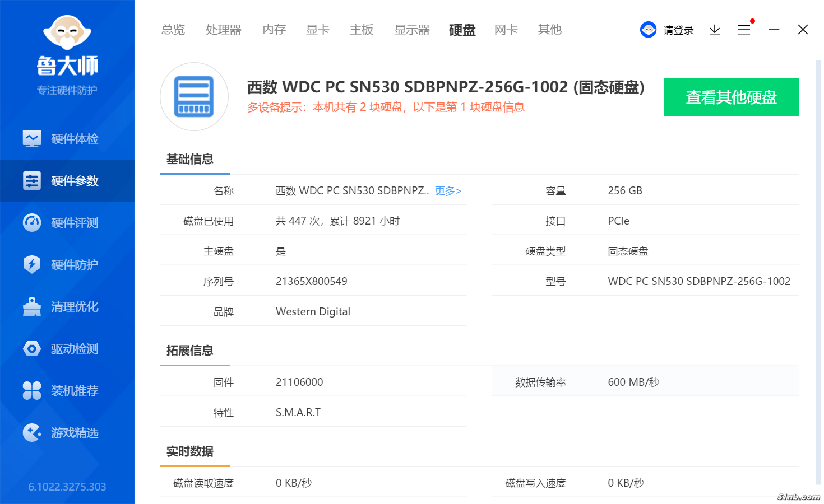
Task: Select the 硬件参数 sidebar icon
Action: (32, 180)
